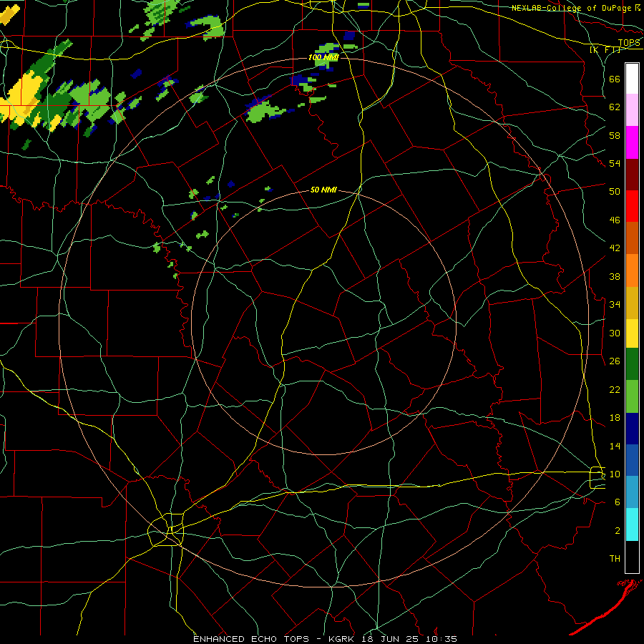Click the legend value 30

tap(615, 333)
